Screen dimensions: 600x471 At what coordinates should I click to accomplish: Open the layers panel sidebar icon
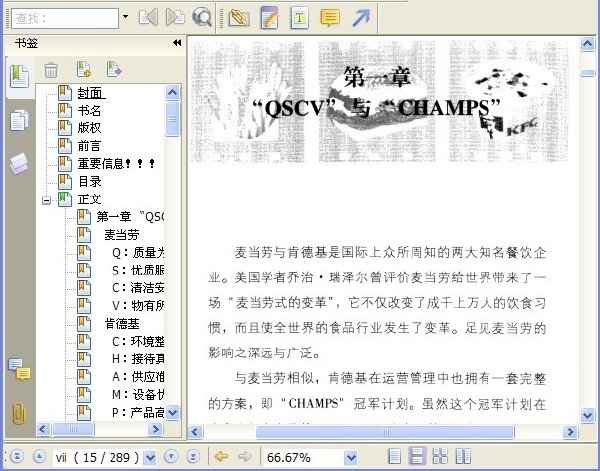point(19,163)
